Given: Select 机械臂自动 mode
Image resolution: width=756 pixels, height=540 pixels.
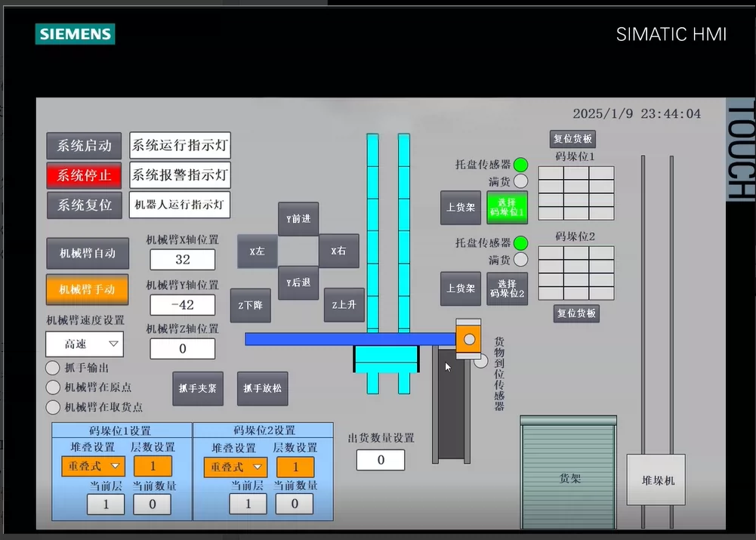Looking at the screenshot, I should click(88, 253).
